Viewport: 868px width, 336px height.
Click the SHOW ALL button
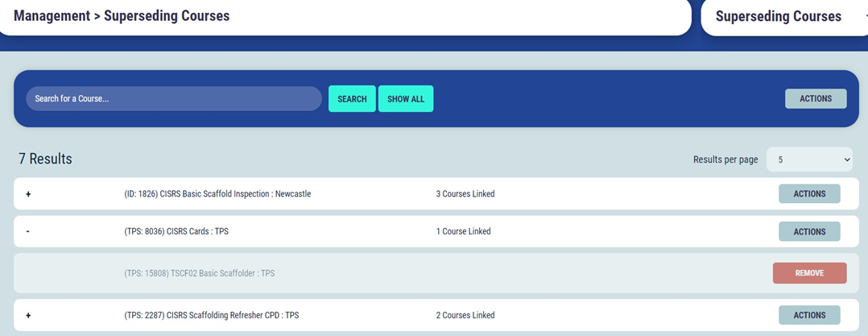(x=405, y=99)
